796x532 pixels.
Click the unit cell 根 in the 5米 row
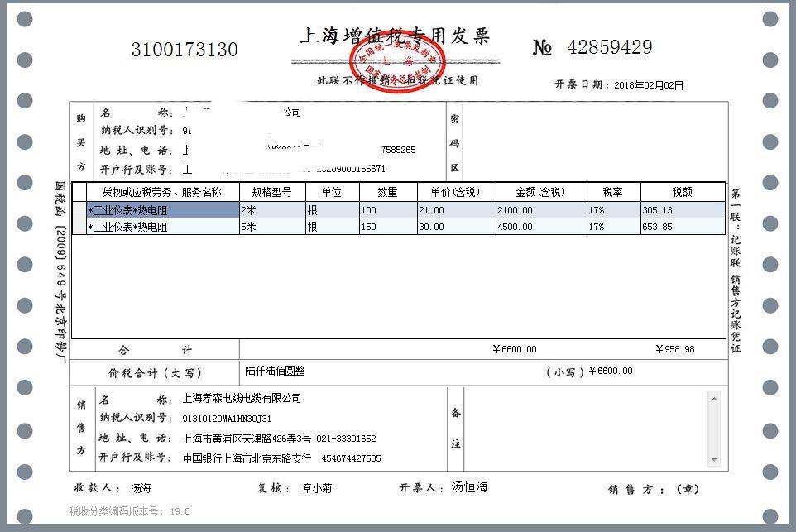332,227
